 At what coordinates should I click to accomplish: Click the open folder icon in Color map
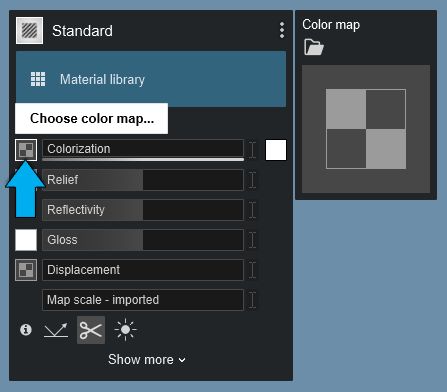point(314,47)
